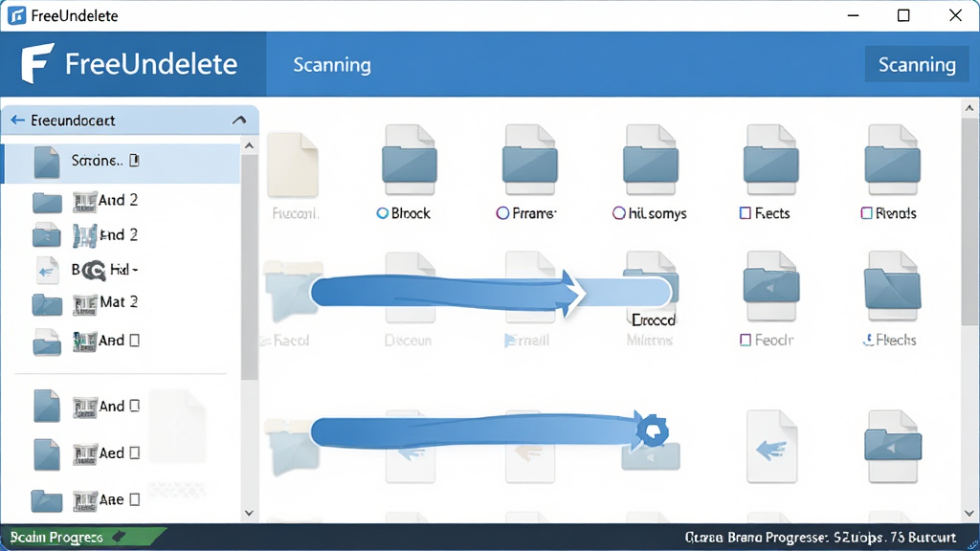
Task: Click the Scanning button at header right
Action: (917, 64)
